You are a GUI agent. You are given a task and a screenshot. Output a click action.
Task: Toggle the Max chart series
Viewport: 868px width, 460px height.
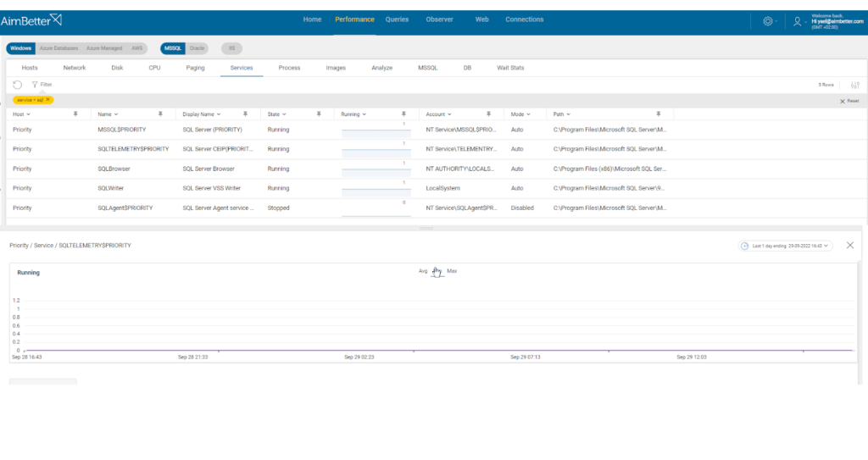452,271
